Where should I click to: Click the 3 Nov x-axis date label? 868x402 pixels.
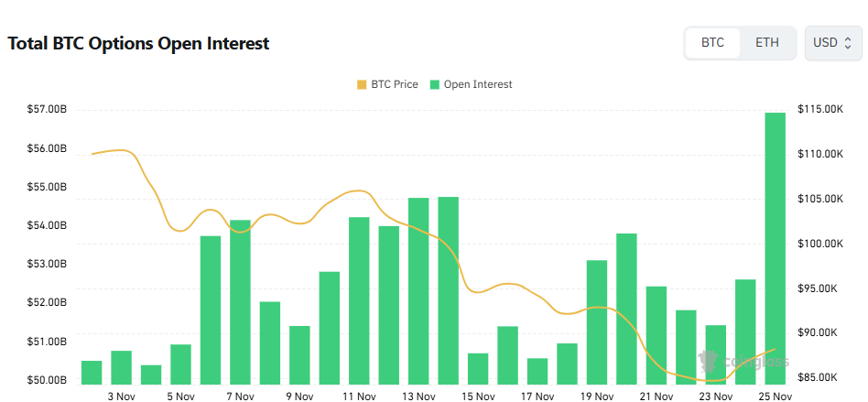click(x=122, y=397)
